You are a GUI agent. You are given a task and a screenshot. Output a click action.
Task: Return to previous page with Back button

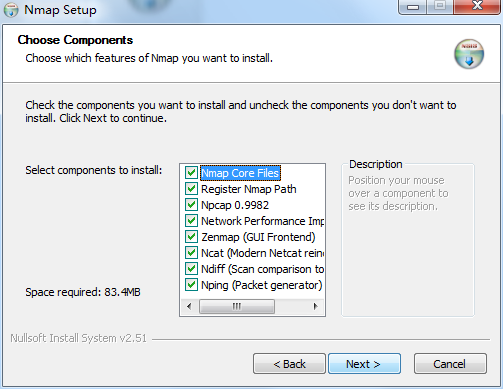289,364
